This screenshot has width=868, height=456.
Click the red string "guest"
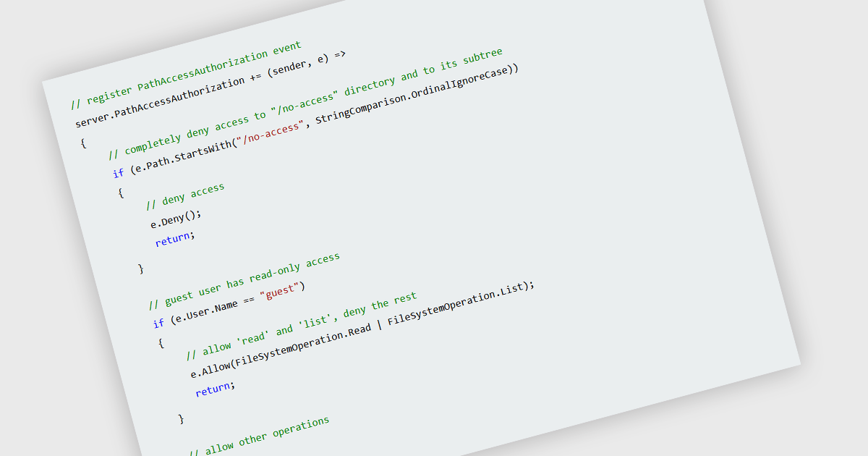click(281, 292)
